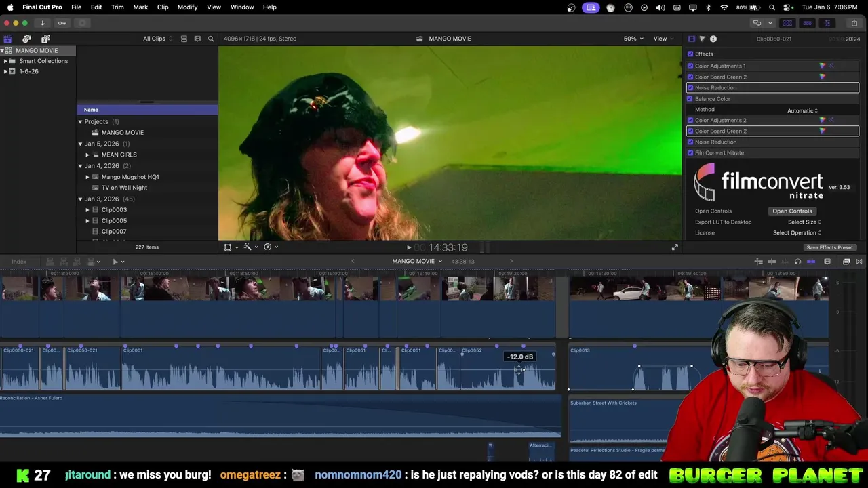Open MANGO MOVIE timeline title dropdown
Viewport: 868px width, 488px height.
tap(417, 262)
